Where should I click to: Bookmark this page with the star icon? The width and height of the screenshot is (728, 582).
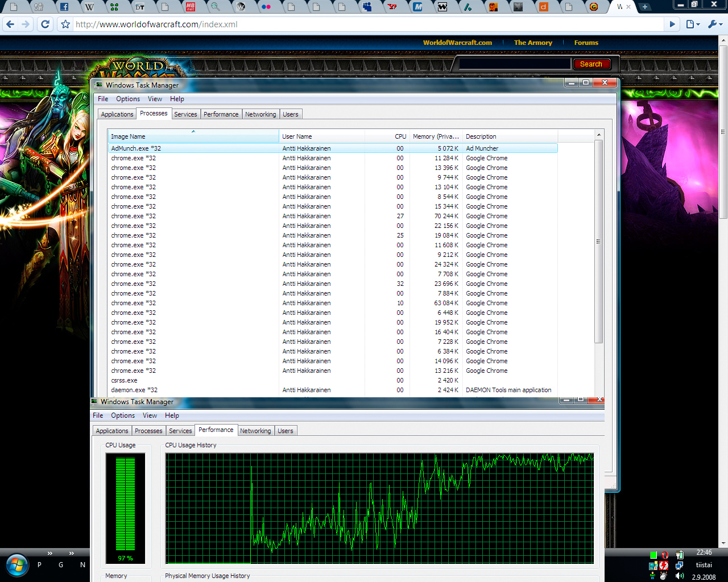pyautogui.click(x=65, y=24)
